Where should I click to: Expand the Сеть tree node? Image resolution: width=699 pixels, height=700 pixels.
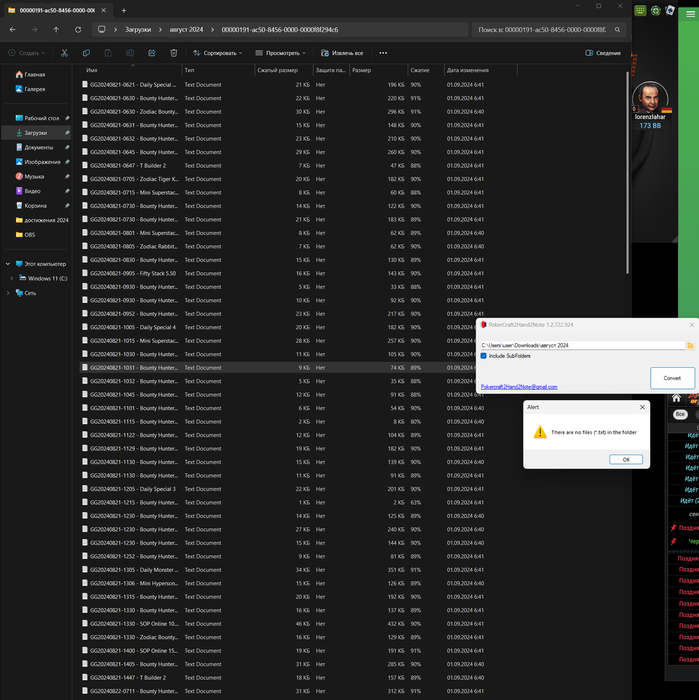[x=8, y=293]
